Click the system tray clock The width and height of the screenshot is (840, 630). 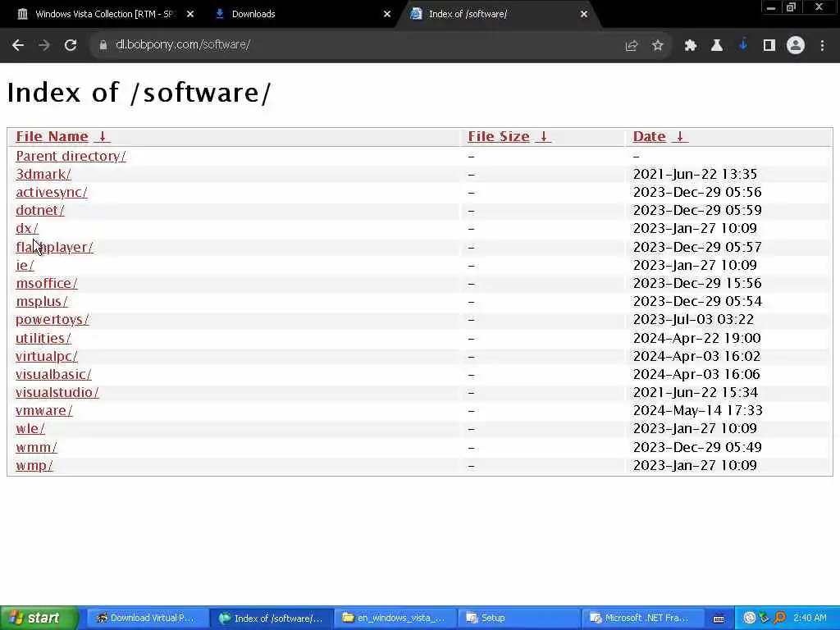pyautogui.click(x=810, y=618)
